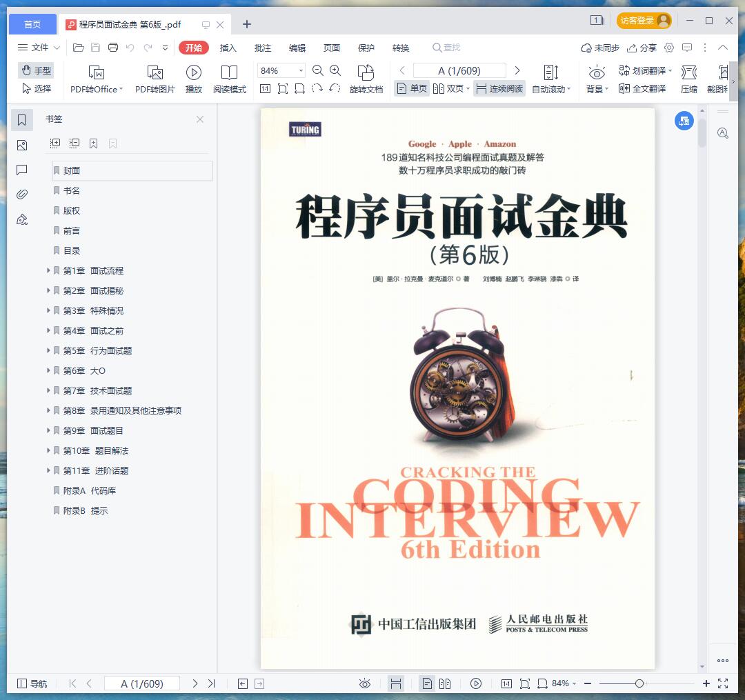Click the blue floating convert button
745x700 pixels.
pos(684,121)
